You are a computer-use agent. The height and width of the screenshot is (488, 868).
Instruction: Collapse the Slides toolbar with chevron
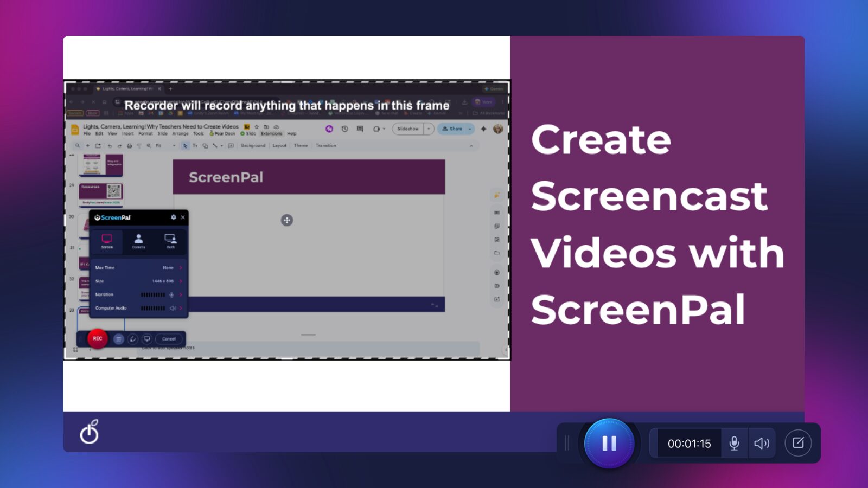coord(471,146)
